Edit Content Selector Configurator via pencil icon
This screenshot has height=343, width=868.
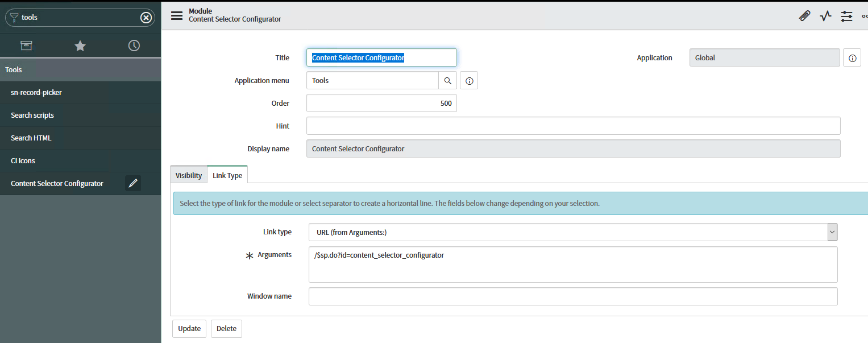132,183
